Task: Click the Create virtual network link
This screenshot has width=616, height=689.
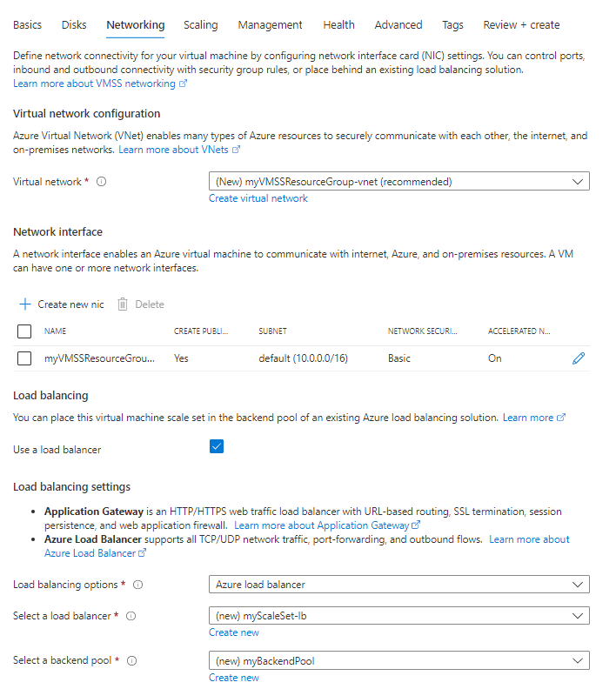Action: (258, 198)
